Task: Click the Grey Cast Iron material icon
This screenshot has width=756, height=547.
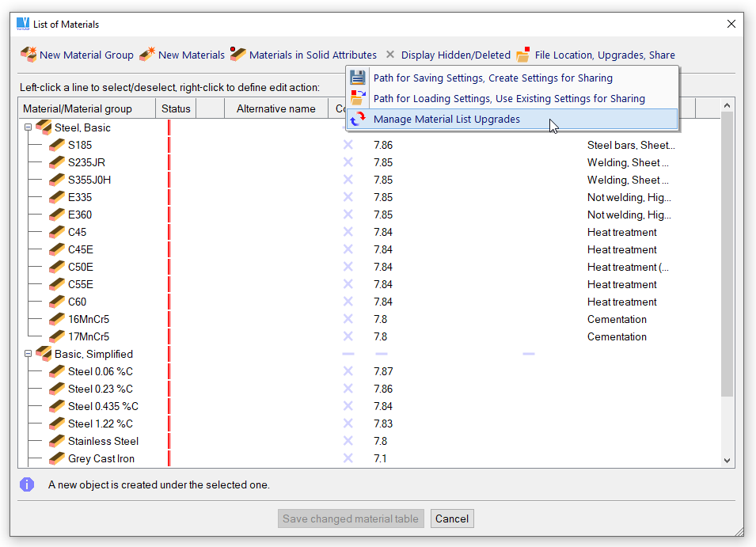Action: pyautogui.click(x=57, y=458)
